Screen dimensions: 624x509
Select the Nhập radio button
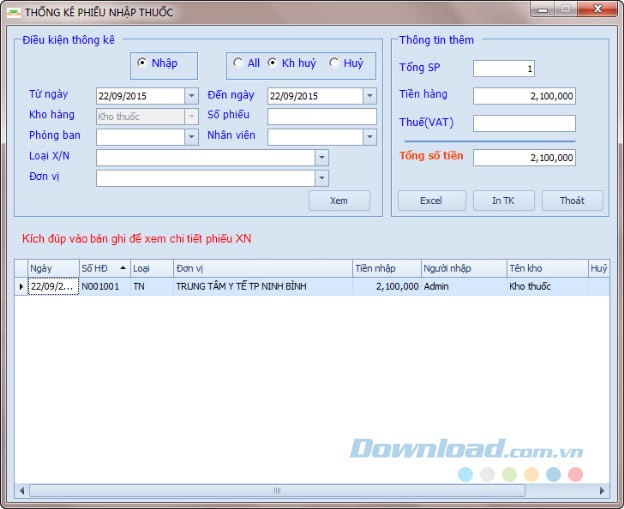click(x=142, y=63)
